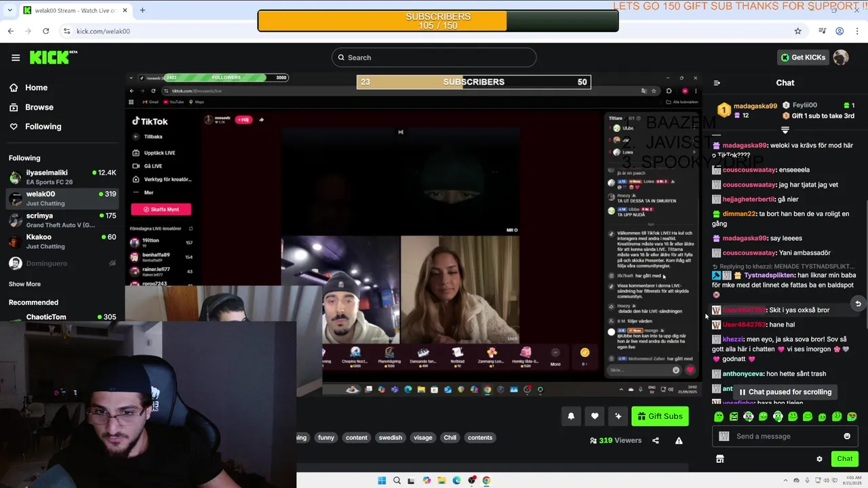Click the Gift Subs button

click(660, 416)
